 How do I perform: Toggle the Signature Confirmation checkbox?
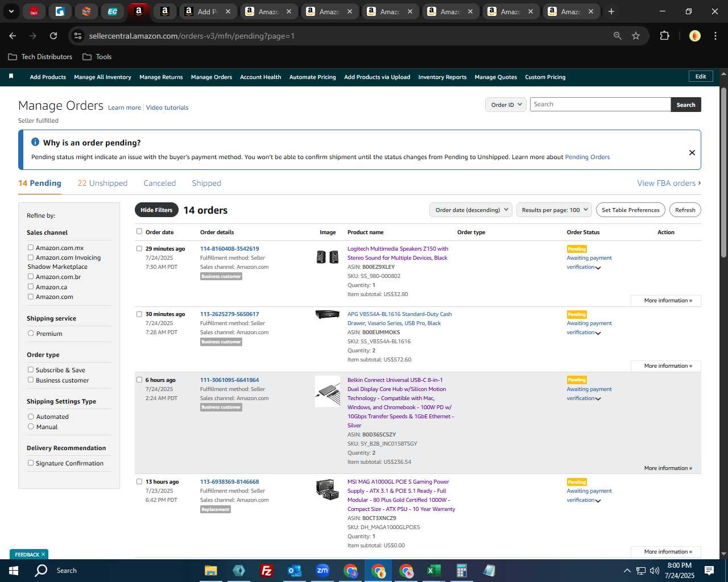[31, 463]
